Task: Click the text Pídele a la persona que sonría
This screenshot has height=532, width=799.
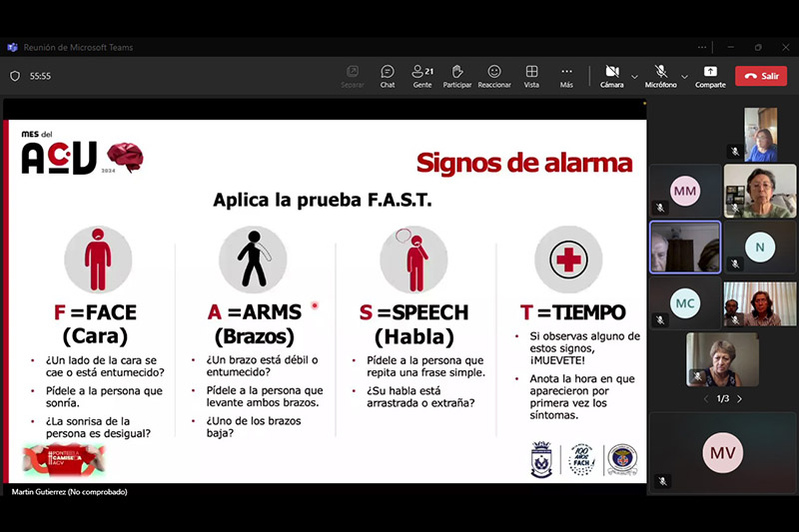Action: [x=104, y=396]
